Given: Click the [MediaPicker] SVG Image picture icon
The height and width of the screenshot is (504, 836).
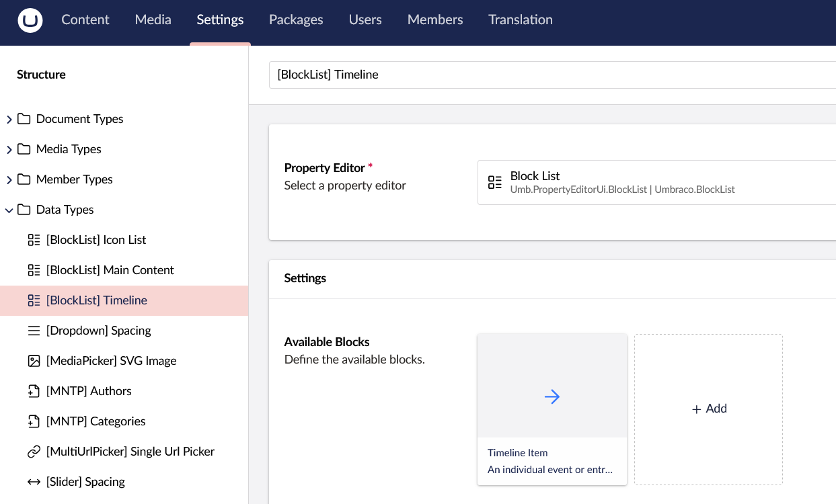Looking at the screenshot, I should tap(34, 361).
